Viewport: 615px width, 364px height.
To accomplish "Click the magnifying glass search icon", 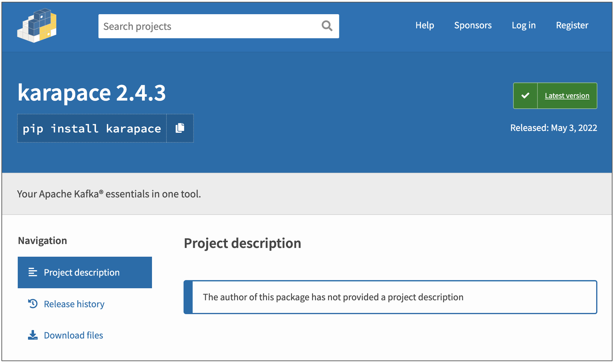I will click(x=327, y=26).
